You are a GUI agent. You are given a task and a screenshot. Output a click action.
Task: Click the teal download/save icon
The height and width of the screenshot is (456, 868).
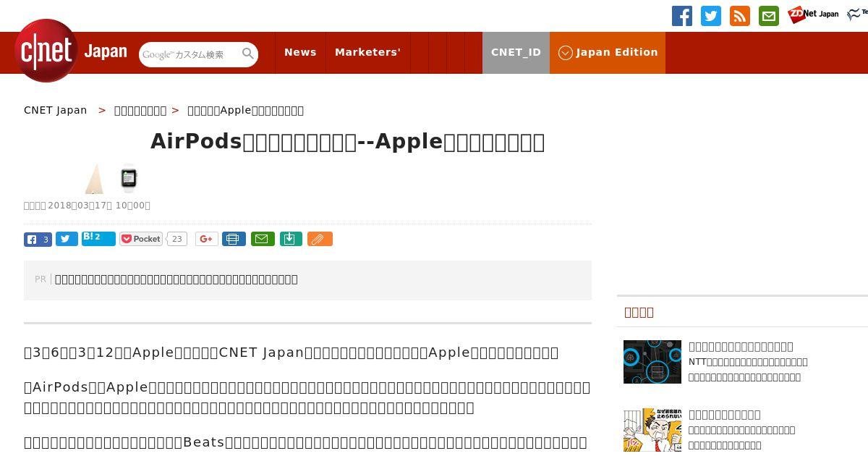tap(291, 239)
